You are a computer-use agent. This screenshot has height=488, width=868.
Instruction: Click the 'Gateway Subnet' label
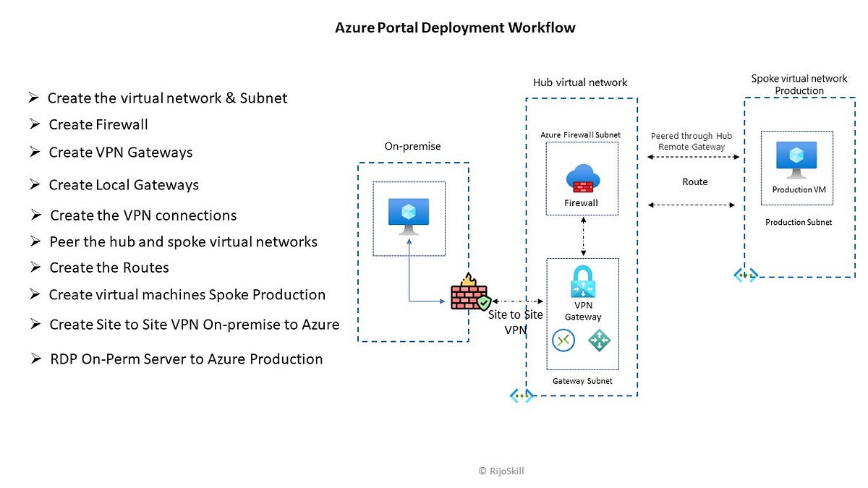(582, 380)
